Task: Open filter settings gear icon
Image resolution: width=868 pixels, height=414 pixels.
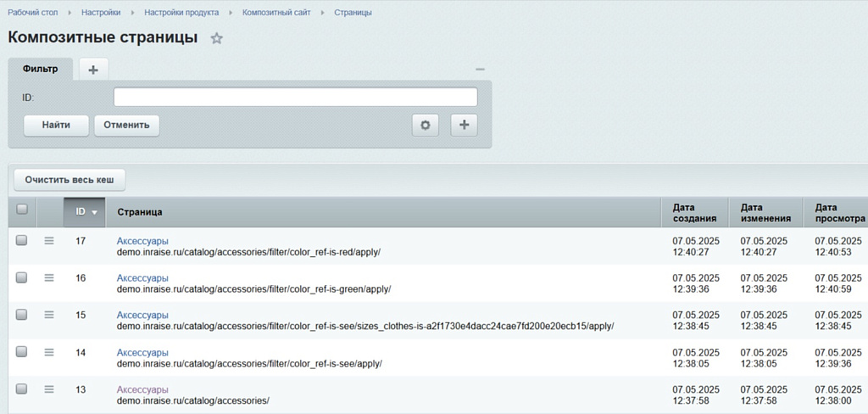Action: (x=426, y=125)
